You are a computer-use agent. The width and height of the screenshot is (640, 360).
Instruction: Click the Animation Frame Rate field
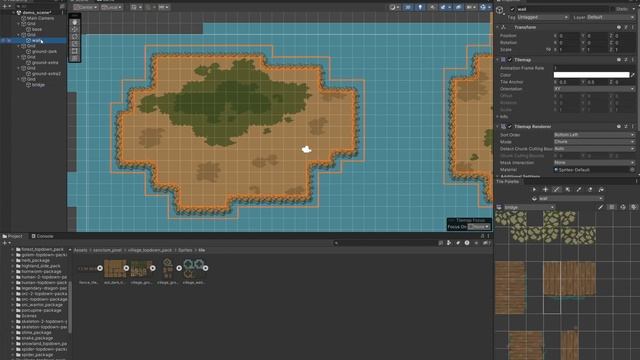pyautogui.click(x=594, y=68)
